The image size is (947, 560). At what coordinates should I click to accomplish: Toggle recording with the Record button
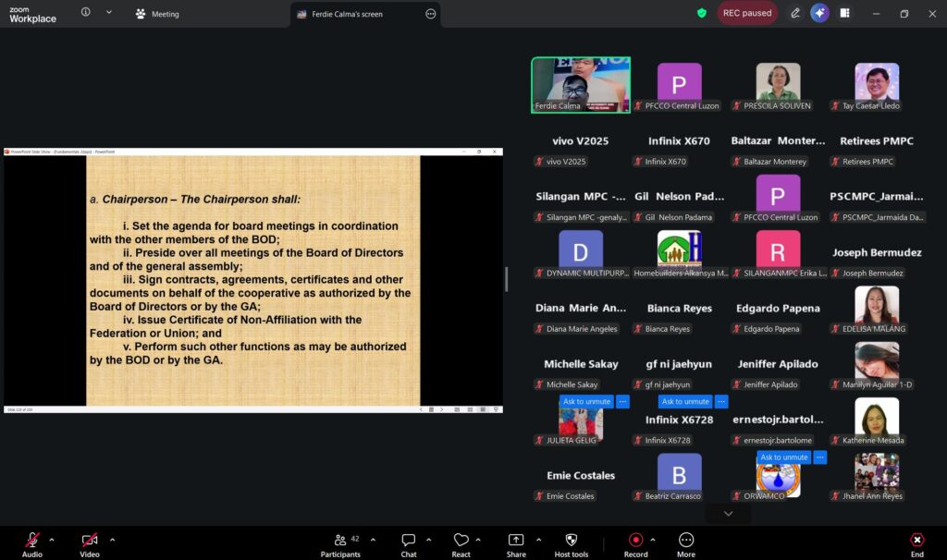(x=635, y=543)
